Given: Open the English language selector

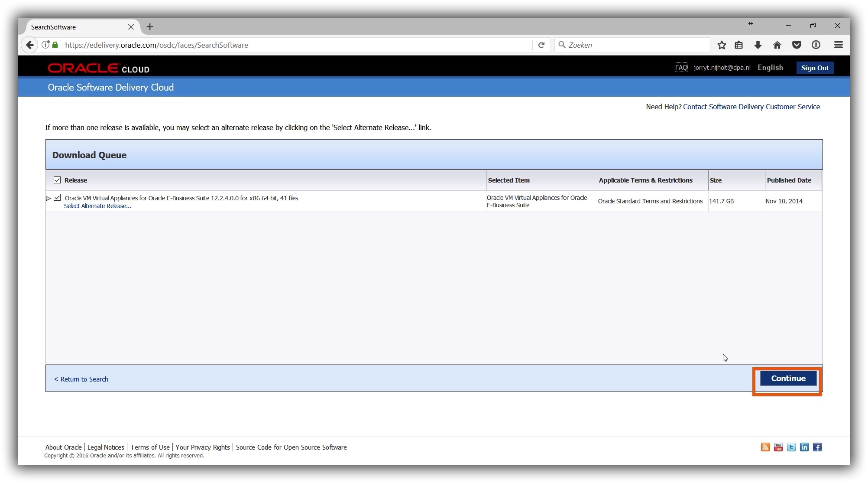Looking at the screenshot, I should pos(770,68).
